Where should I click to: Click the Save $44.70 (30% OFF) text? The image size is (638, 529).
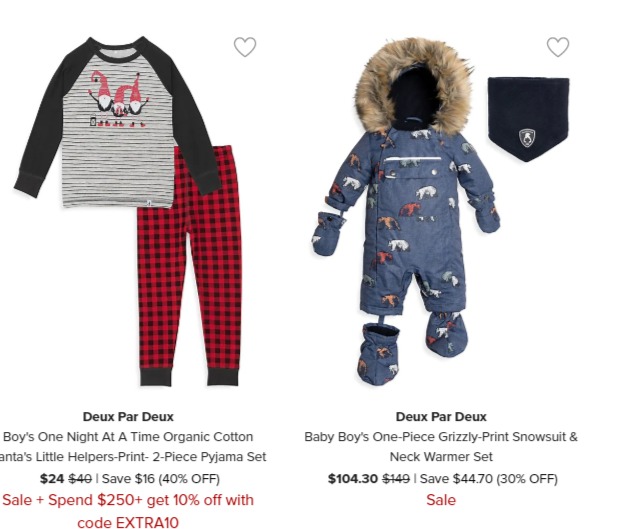488,479
